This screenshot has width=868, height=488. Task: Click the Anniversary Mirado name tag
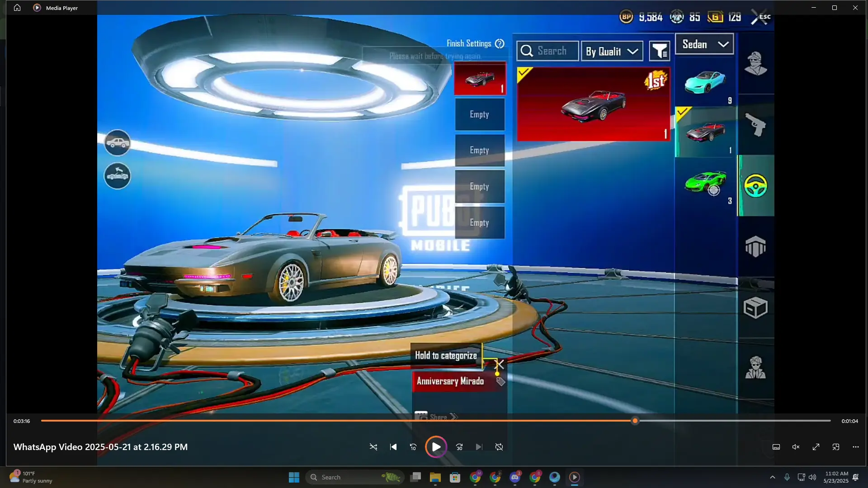coord(450,381)
